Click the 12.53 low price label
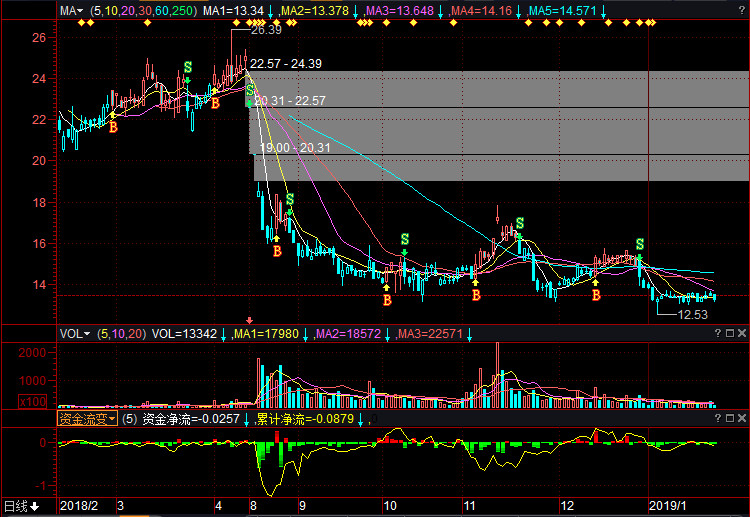 tap(693, 315)
